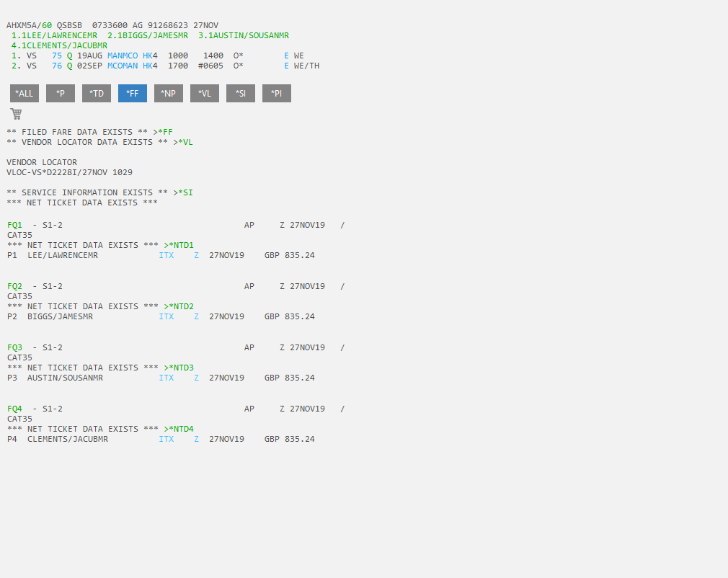
Task: Click the VENDOR LOCATOR heading text
Action: coord(42,162)
